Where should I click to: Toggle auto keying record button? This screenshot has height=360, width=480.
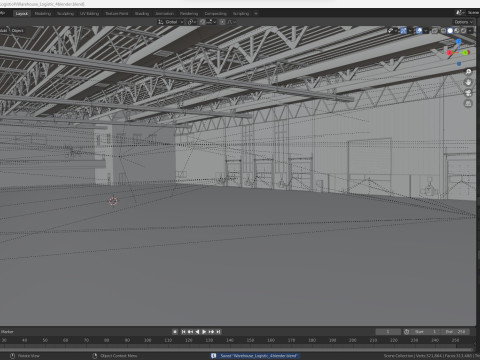[x=175, y=332]
